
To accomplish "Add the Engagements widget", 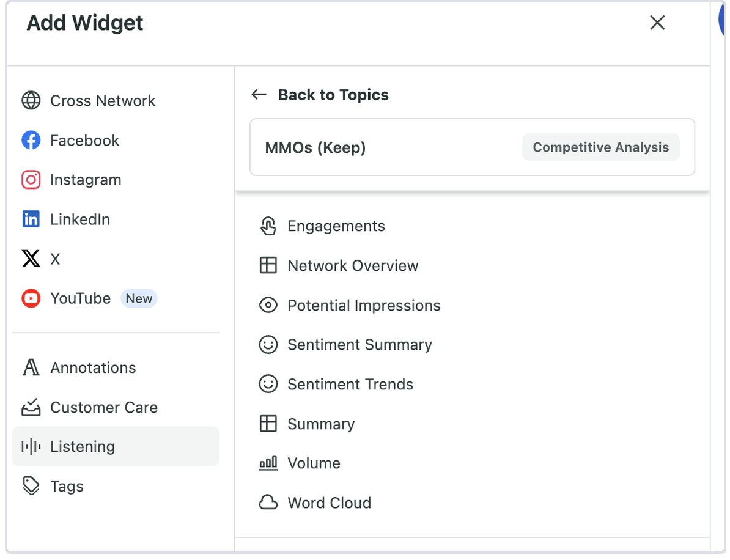I will (x=336, y=226).
